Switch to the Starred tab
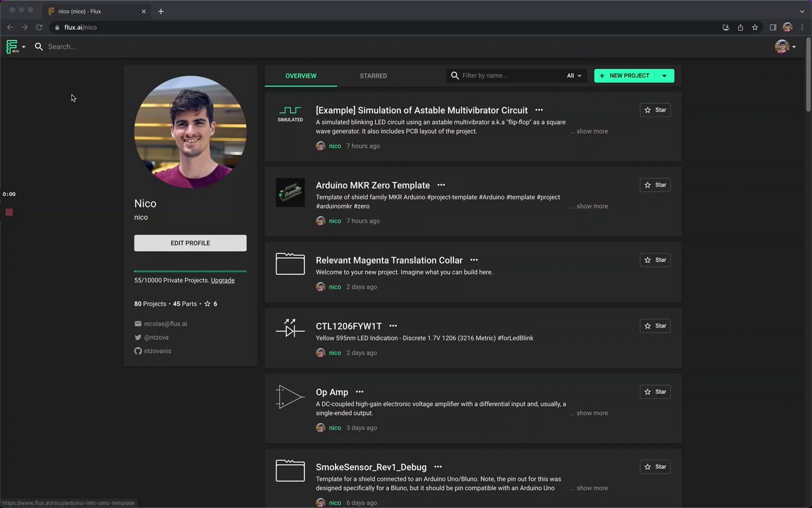The image size is (812, 508). (373, 76)
